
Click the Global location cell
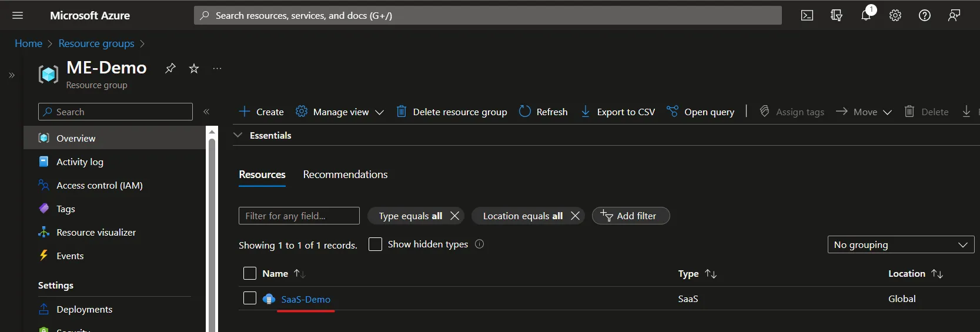click(902, 299)
